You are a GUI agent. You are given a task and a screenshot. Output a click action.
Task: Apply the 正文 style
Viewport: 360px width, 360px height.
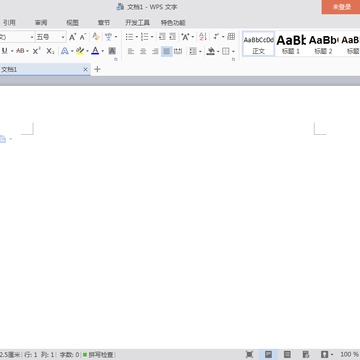tap(258, 44)
